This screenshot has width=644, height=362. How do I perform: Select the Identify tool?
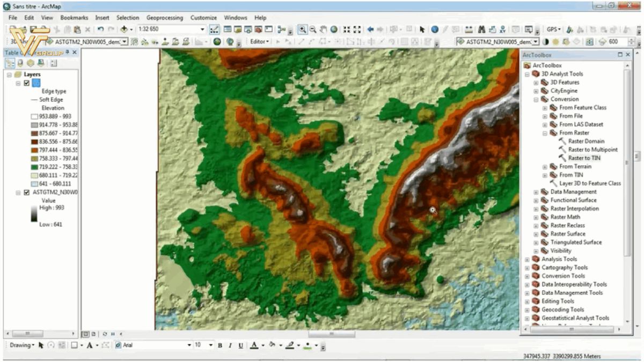tap(434, 29)
